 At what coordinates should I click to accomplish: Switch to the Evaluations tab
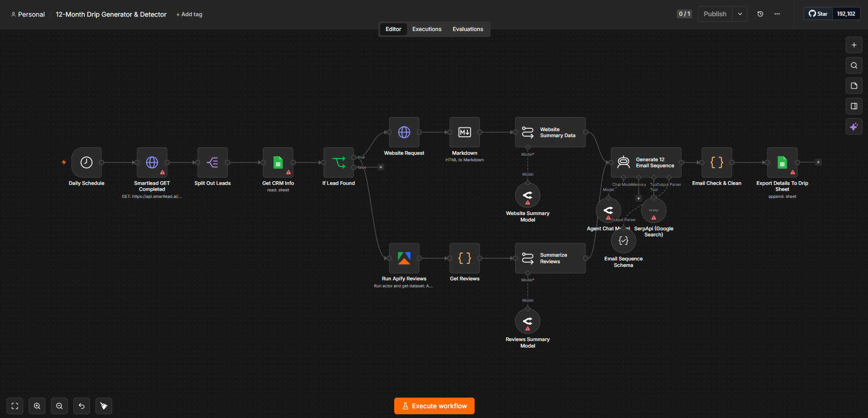[468, 29]
